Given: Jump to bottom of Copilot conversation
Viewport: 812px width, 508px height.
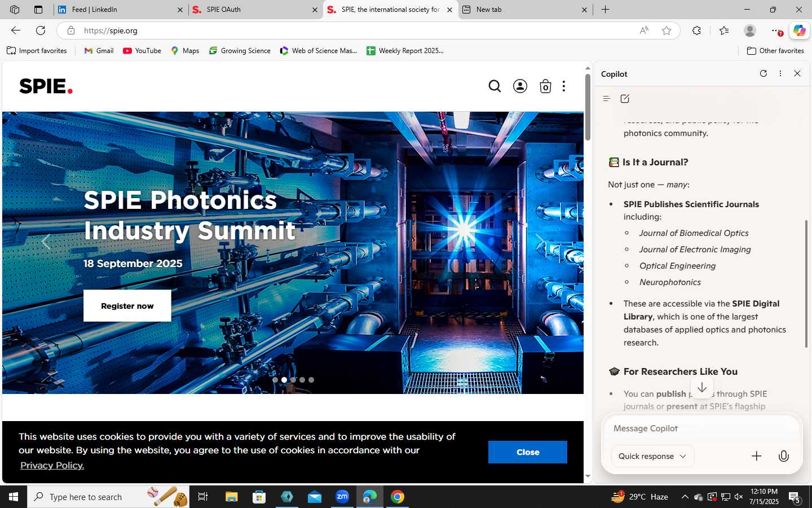Looking at the screenshot, I should point(702,388).
